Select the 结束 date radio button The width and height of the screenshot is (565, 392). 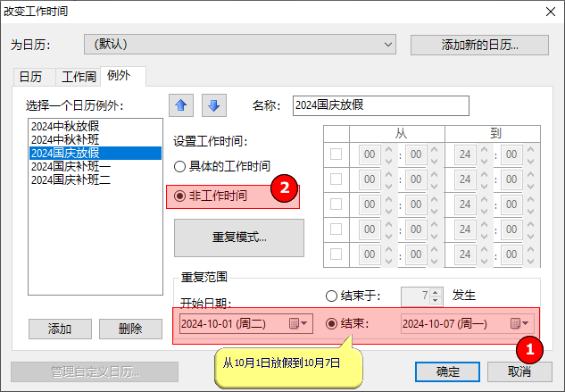point(332,322)
